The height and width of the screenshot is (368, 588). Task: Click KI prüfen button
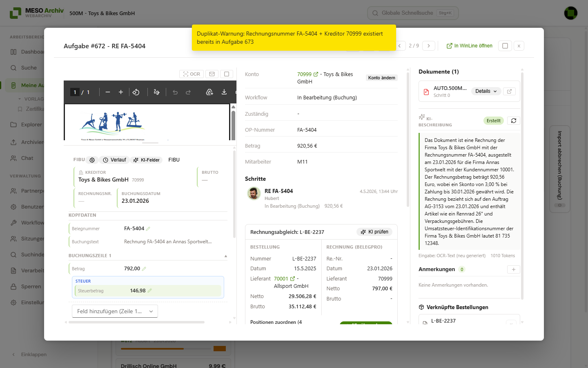click(374, 232)
